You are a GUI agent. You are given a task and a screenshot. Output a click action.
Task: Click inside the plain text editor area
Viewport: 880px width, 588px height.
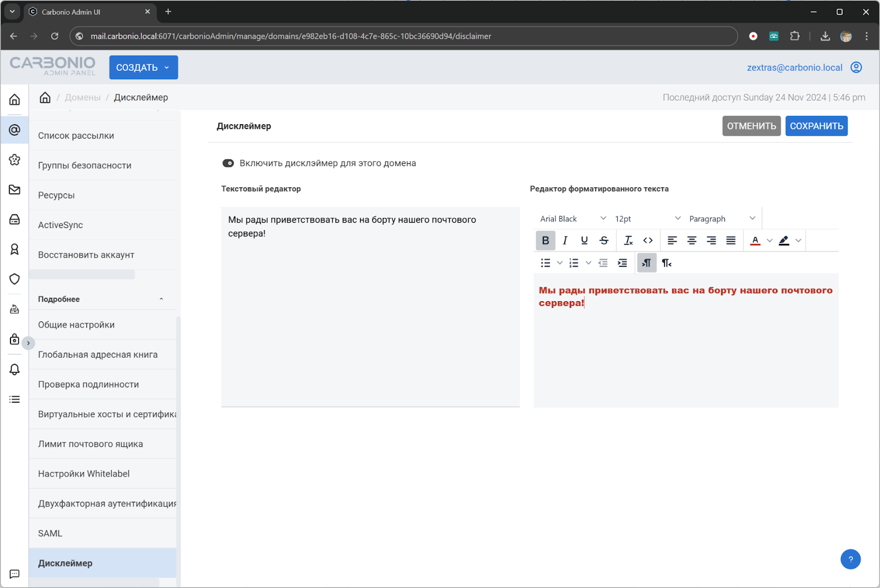tap(370, 307)
